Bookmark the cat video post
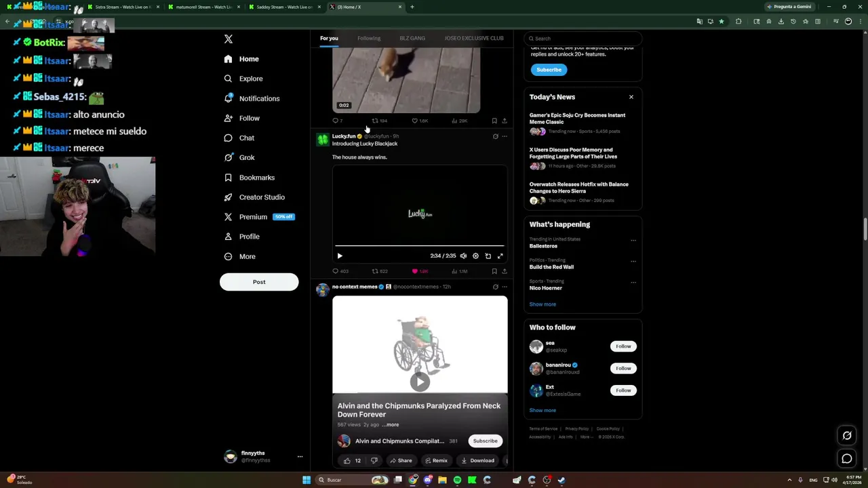 [494, 121]
